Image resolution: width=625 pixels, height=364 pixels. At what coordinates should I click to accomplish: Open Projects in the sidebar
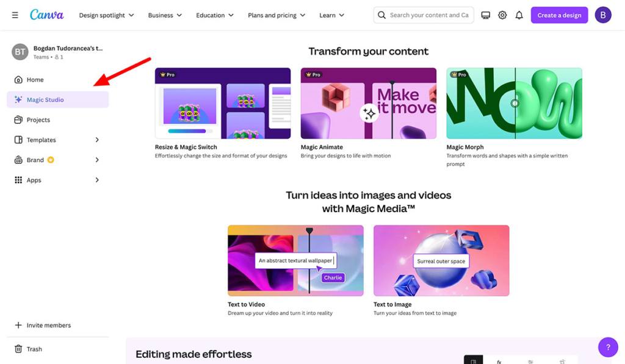[38, 120]
